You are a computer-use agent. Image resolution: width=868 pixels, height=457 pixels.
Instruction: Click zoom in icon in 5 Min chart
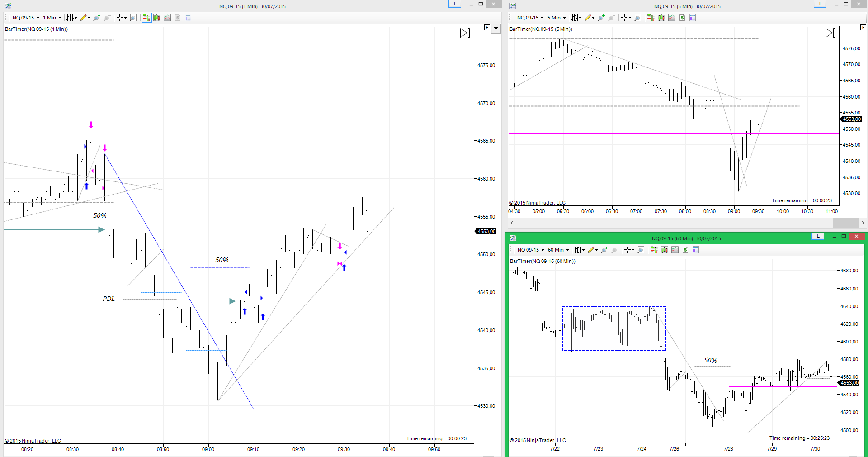pos(601,18)
